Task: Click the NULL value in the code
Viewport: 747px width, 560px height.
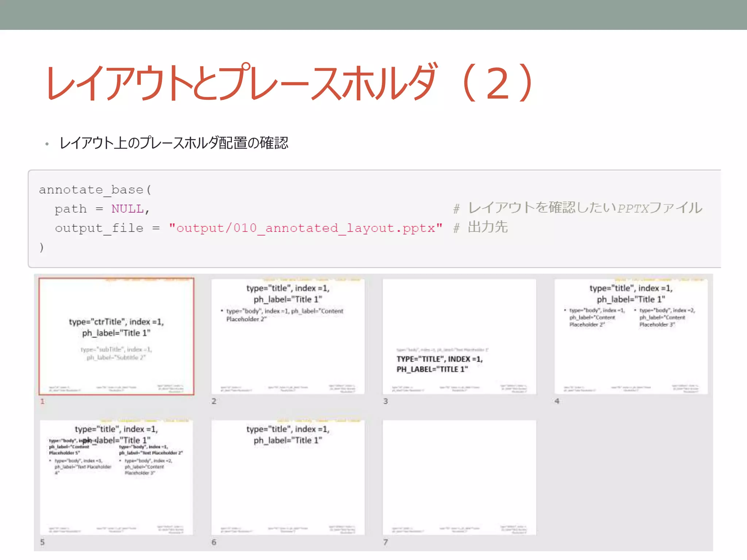Action: (x=128, y=209)
